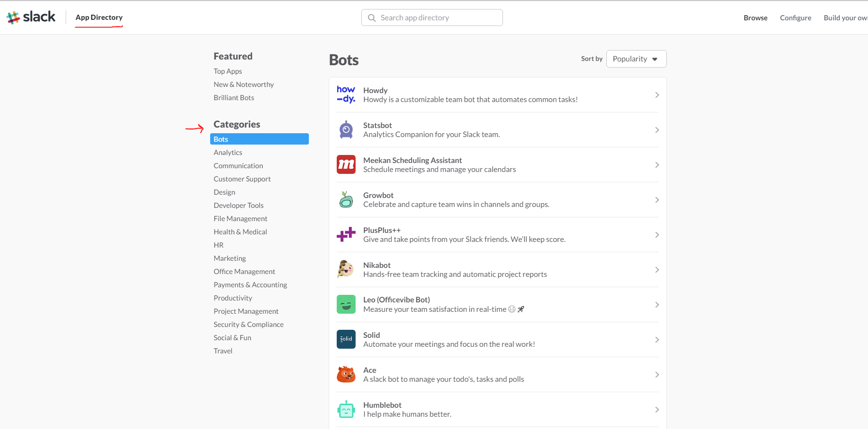Select the Communication category
Viewport: 868px width, 429px height.
238,166
